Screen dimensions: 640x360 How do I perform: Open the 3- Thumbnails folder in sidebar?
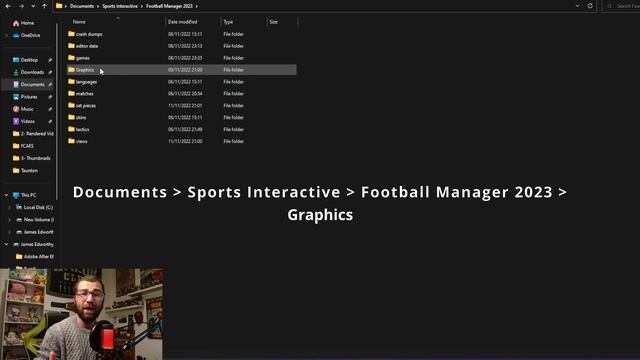click(32, 158)
